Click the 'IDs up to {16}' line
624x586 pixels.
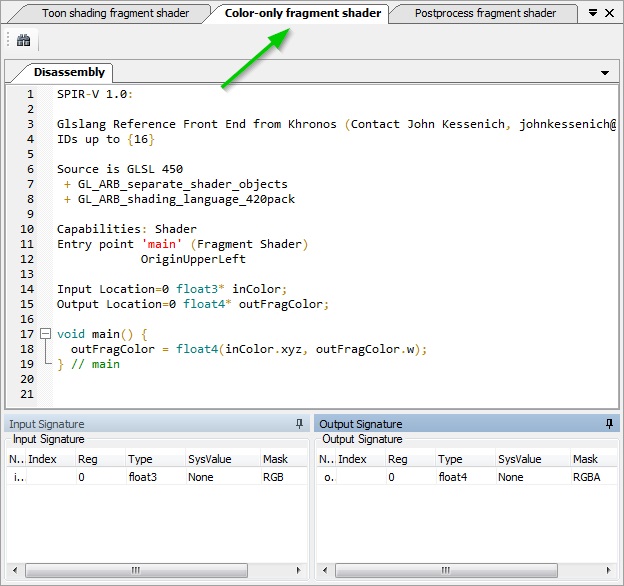pyautogui.click(x=105, y=139)
